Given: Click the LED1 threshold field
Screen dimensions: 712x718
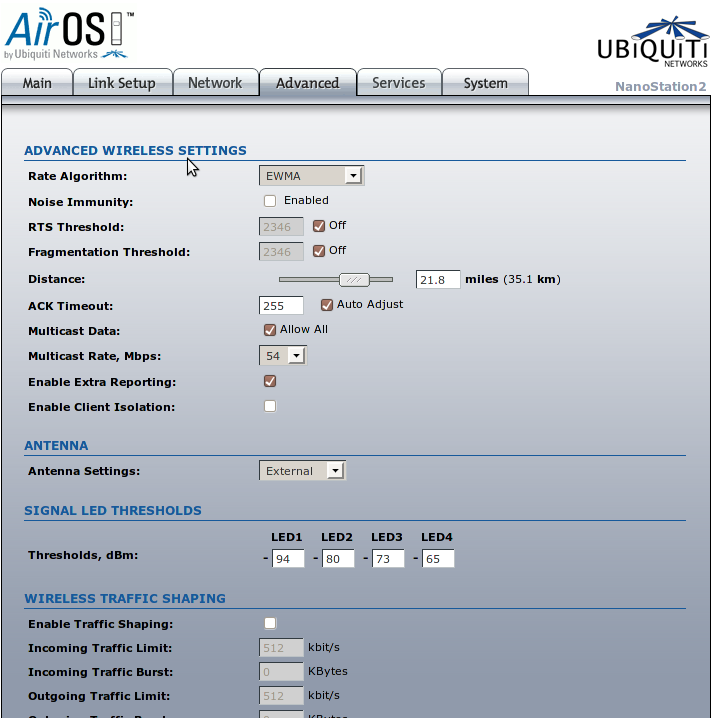Looking at the screenshot, I should (288, 559).
